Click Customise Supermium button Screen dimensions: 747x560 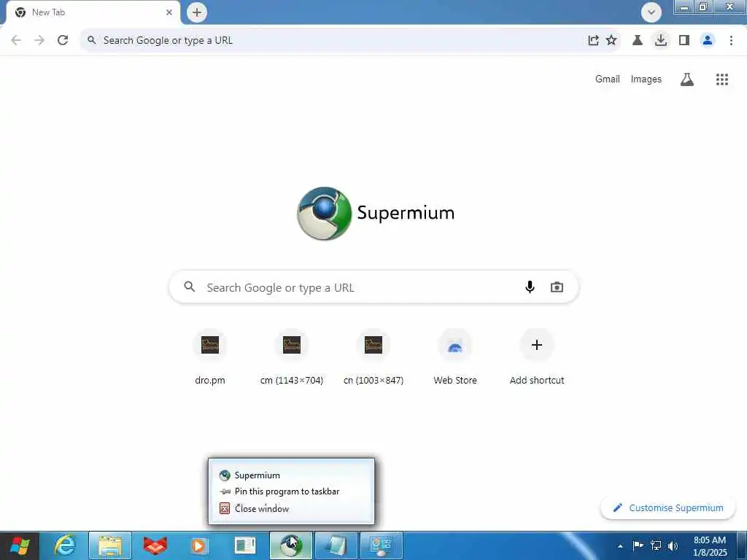(x=668, y=508)
